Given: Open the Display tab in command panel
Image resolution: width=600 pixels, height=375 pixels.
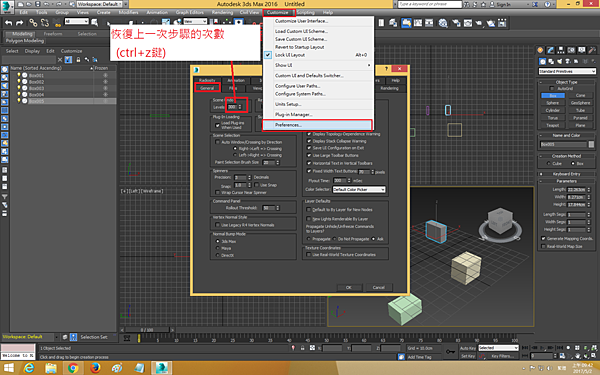Looking at the screenshot, I should click(582, 50).
